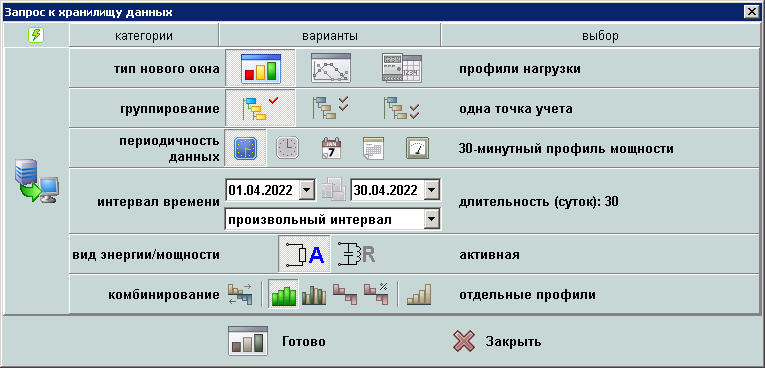Select the line graph window type icon
765x368 pixels.
tap(331, 68)
